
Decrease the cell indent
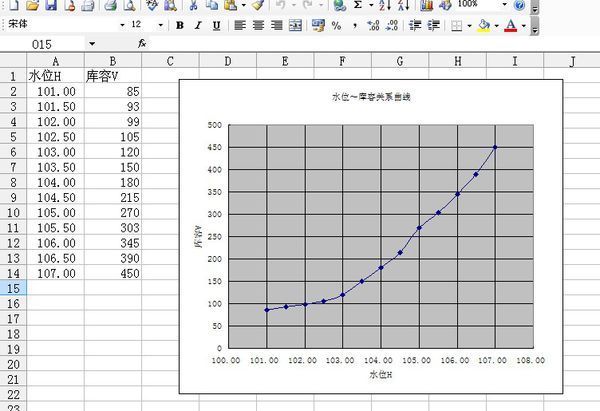415,26
